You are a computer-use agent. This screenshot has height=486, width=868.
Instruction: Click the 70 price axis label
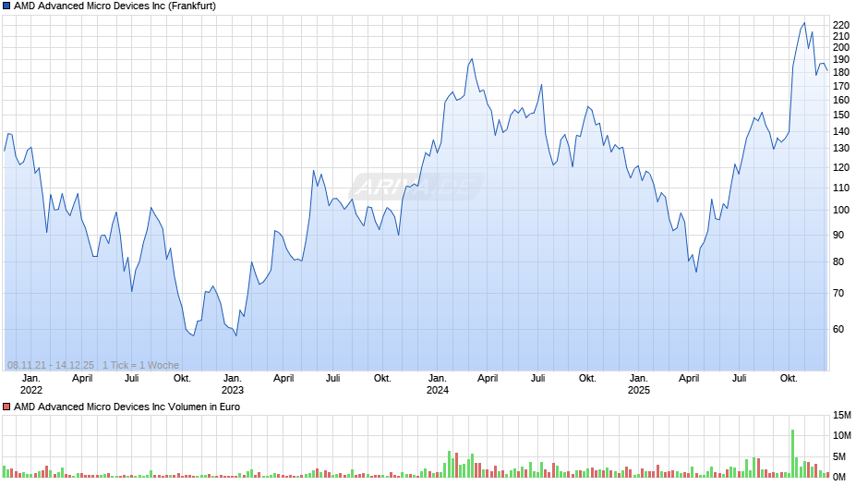click(838, 293)
